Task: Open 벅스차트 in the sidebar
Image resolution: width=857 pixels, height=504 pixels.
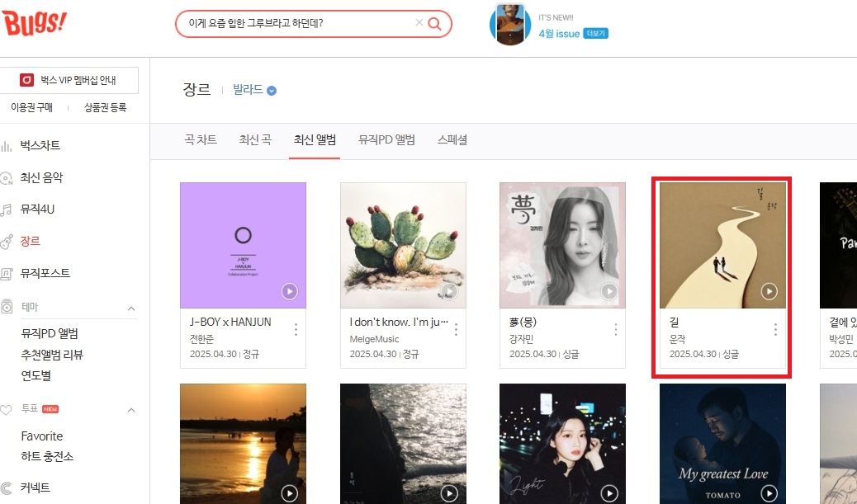Action: click(x=40, y=146)
